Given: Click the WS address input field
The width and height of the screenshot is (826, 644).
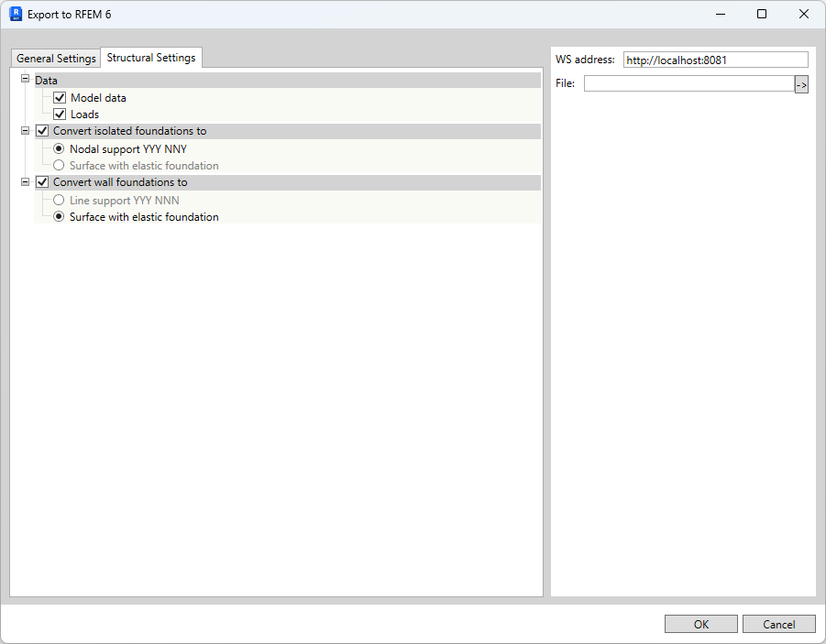Looking at the screenshot, I should pyautogui.click(x=715, y=60).
